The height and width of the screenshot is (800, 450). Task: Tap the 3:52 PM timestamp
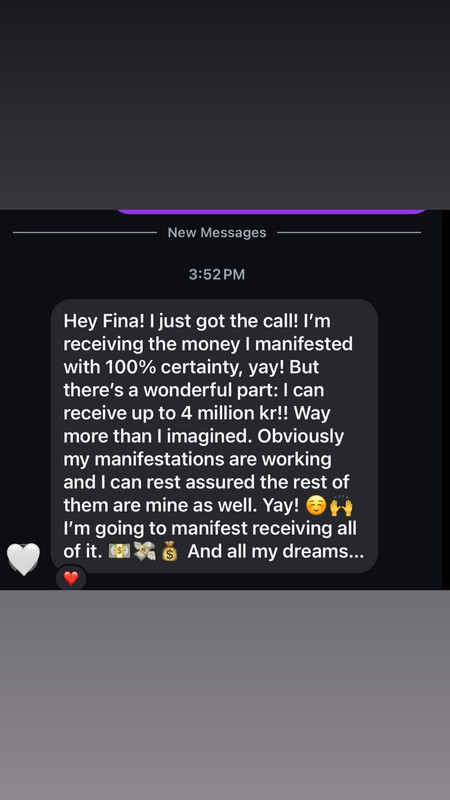(x=217, y=274)
